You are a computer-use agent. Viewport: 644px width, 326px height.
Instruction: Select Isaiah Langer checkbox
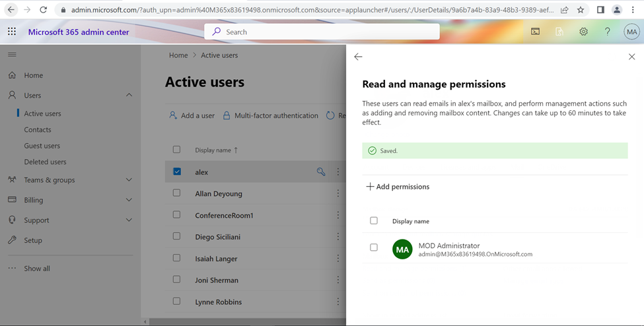(176, 258)
